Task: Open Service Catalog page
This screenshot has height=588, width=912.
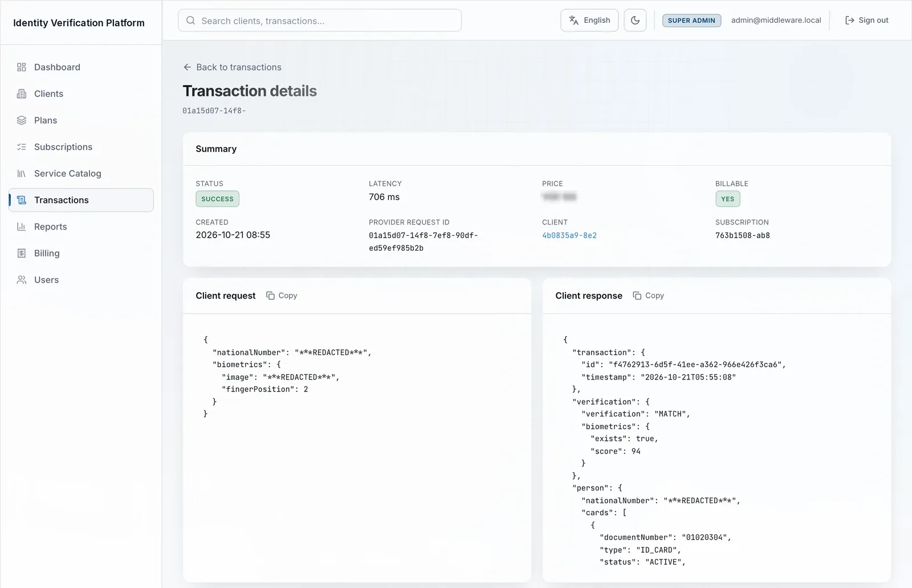Action: coord(81,173)
